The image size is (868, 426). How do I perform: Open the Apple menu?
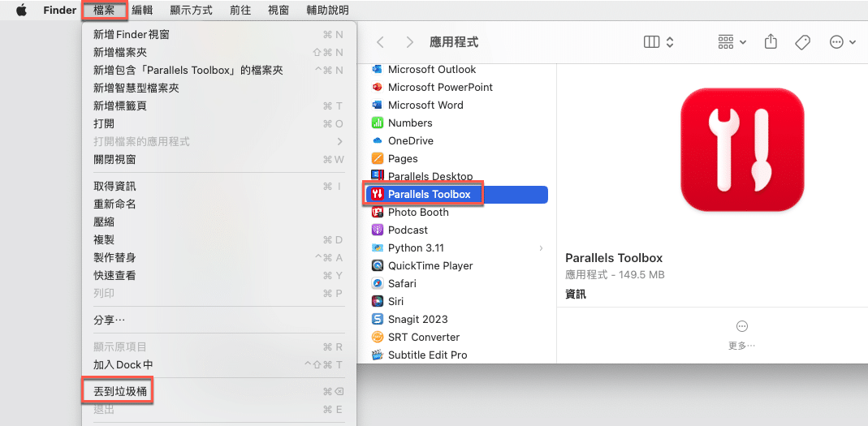[22, 10]
